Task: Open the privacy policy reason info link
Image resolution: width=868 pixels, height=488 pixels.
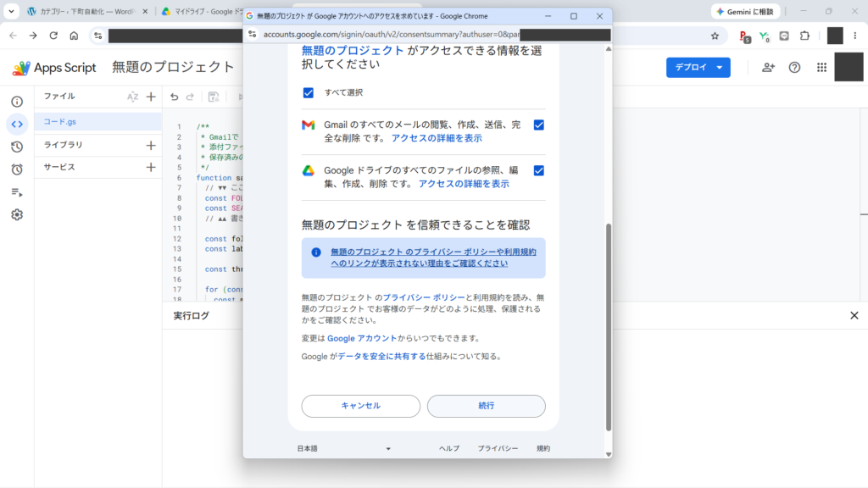Action: pyautogui.click(x=433, y=258)
